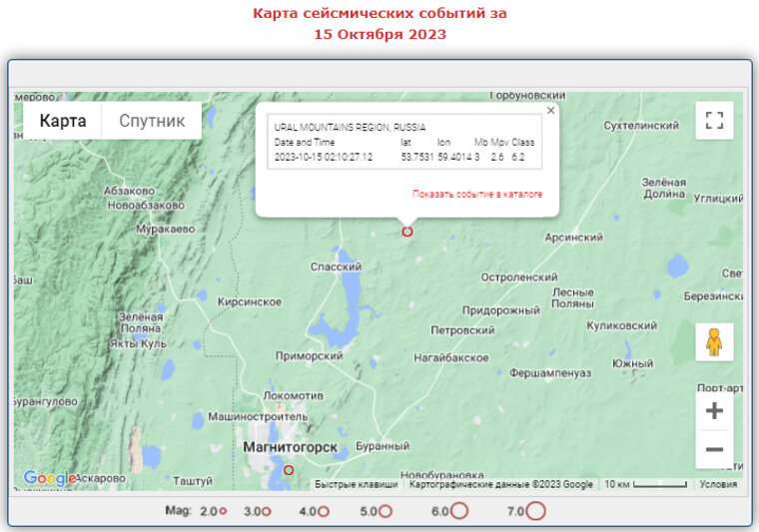759x532 pixels.
Task: Click the Новоабзаково place label
Action: [x=146, y=205]
